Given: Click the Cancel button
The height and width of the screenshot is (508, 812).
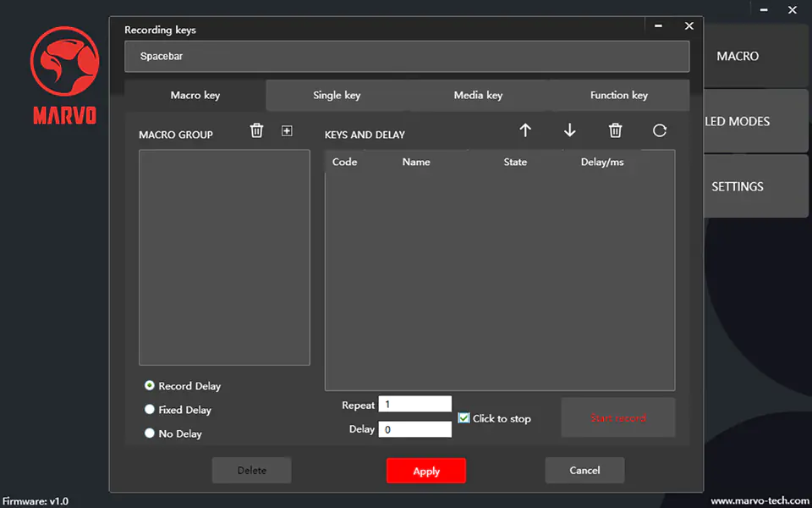Looking at the screenshot, I should click(x=584, y=471).
